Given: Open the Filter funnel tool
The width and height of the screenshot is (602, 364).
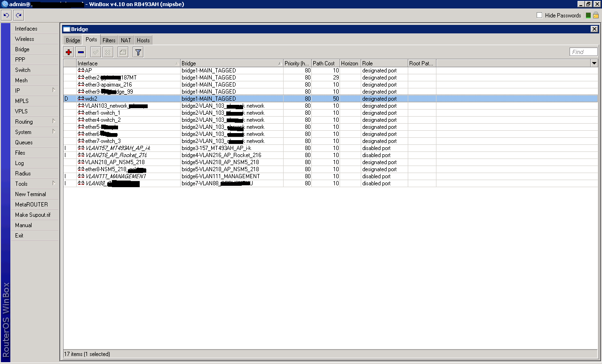Looking at the screenshot, I should point(138,52).
